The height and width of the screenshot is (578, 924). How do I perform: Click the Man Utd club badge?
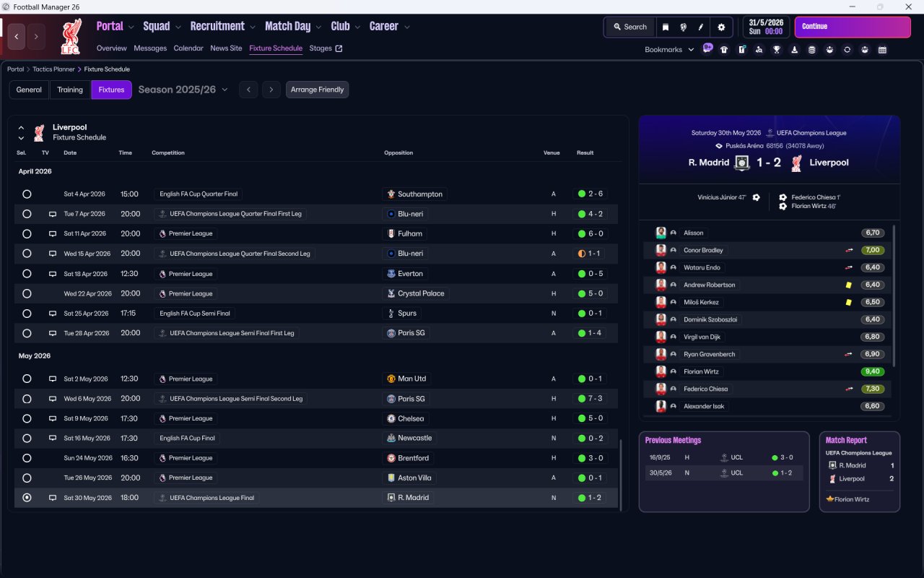coord(391,379)
